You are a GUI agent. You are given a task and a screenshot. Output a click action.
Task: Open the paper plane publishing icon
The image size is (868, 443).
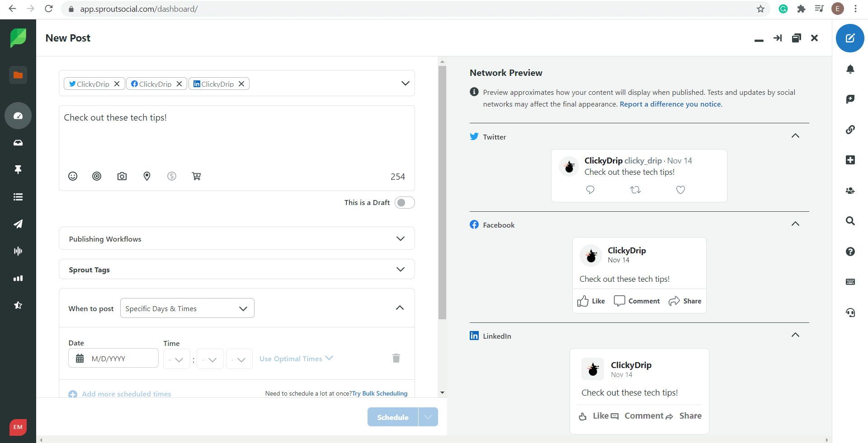point(18,224)
